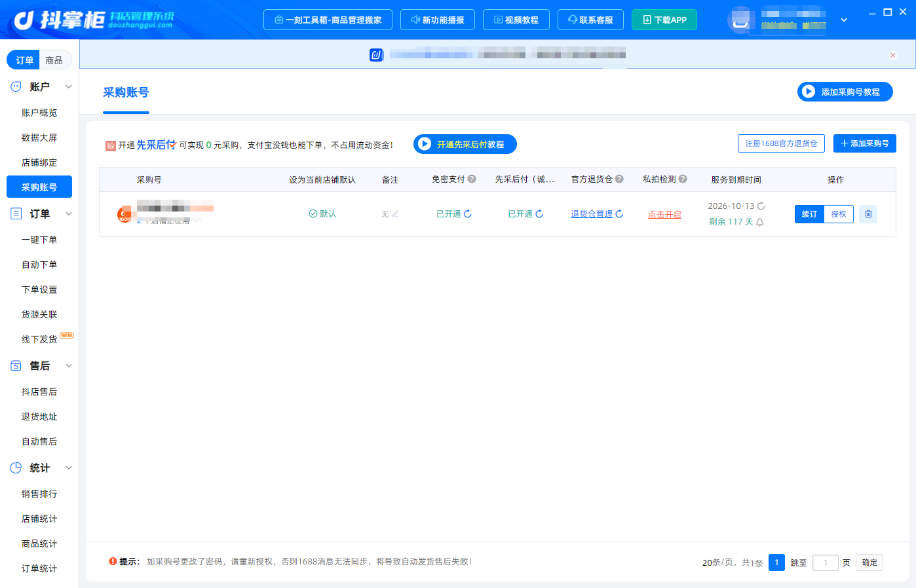The width and height of the screenshot is (916, 588).
Task: Collapse the 订单 sidebar group chevron
Action: tap(69, 213)
